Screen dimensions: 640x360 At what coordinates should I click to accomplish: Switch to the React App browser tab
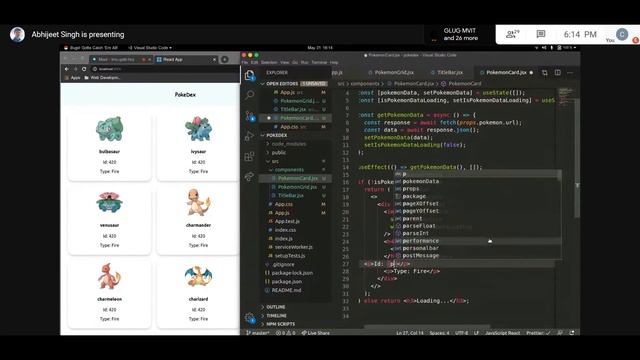(186, 60)
